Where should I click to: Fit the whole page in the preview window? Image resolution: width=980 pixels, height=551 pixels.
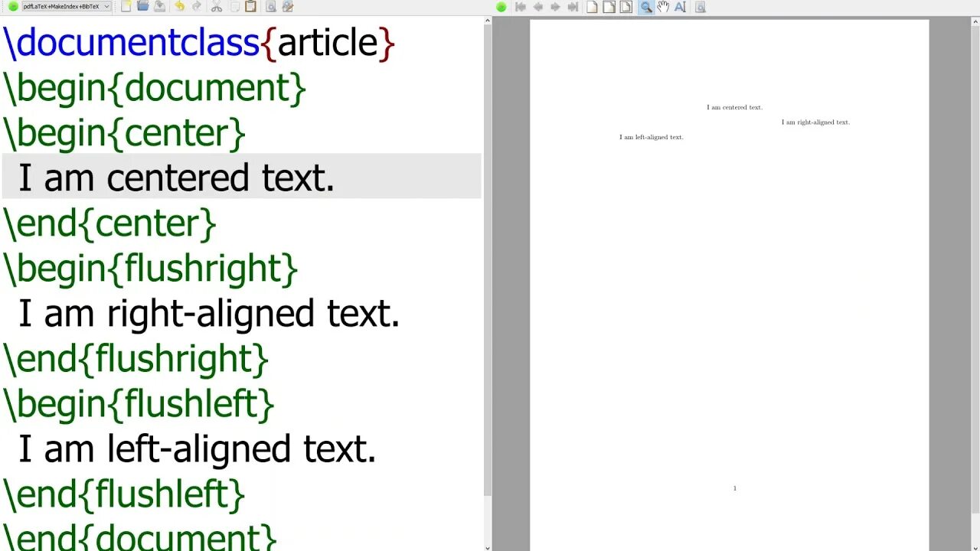point(626,7)
